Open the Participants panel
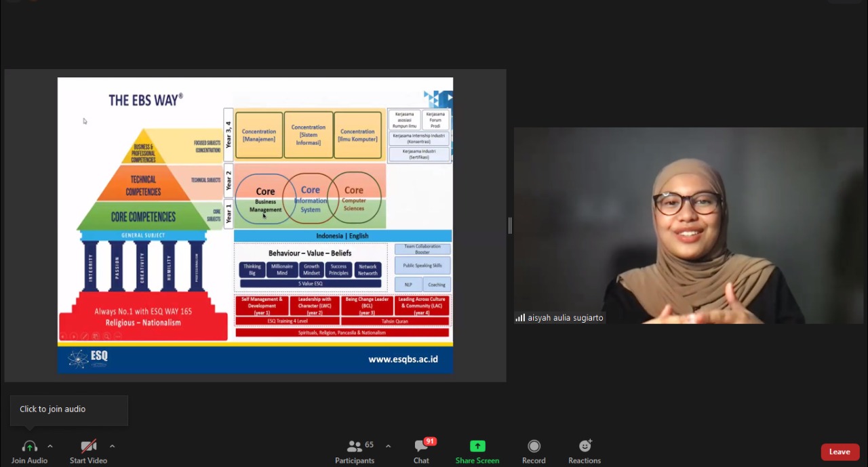The height and width of the screenshot is (467, 868). click(x=355, y=447)
